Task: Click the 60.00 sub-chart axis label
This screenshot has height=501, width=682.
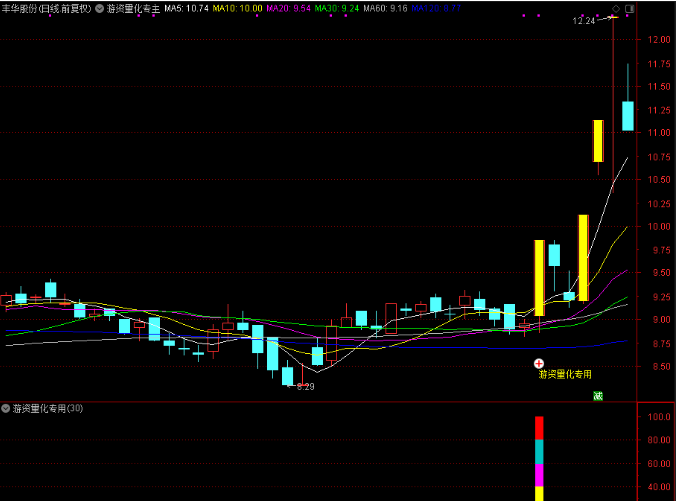Action: [659, 464]
